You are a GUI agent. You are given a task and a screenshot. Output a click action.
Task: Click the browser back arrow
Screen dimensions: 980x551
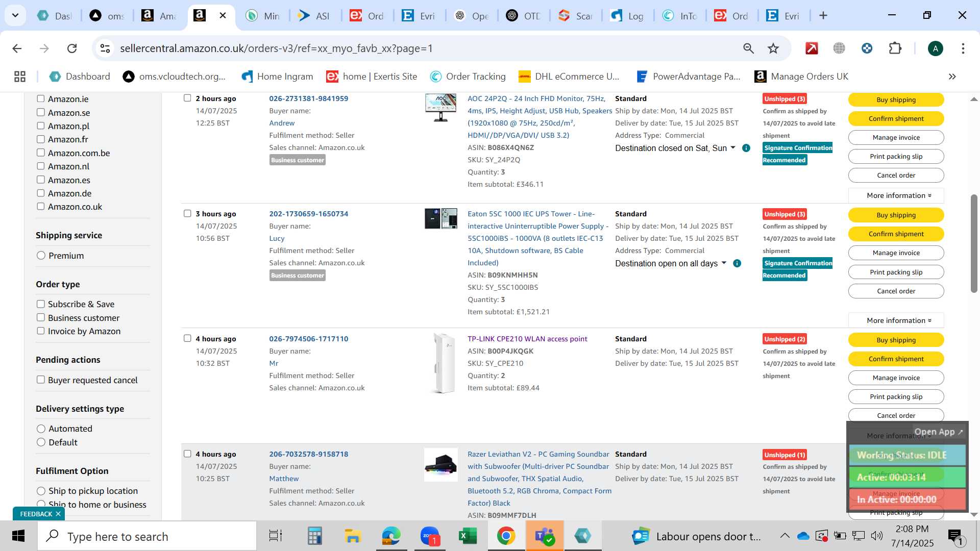(17, 48)
